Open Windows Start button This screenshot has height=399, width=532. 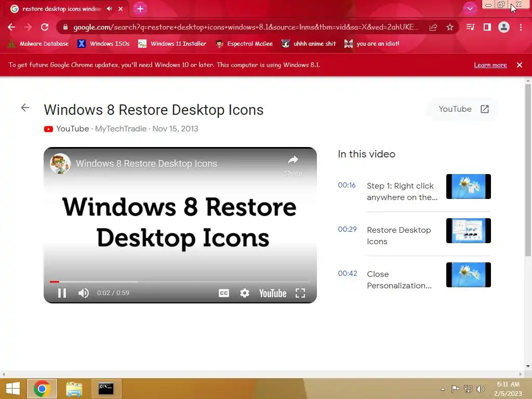point(13,389)
